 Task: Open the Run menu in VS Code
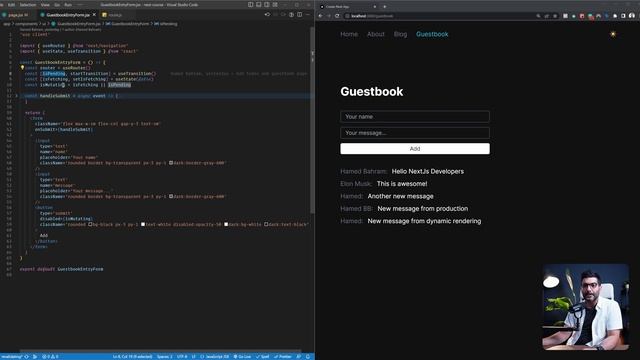(x=68, y=4)
